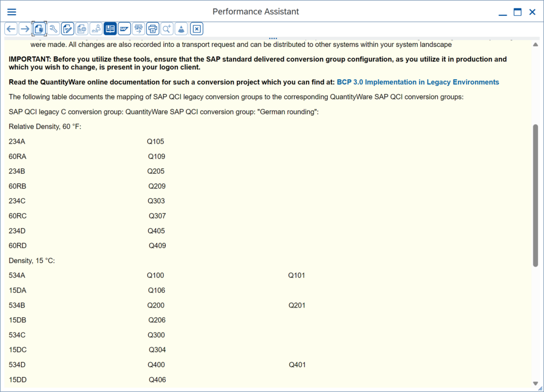
Task: Select the text 60RB
Action: pos(18,186)
